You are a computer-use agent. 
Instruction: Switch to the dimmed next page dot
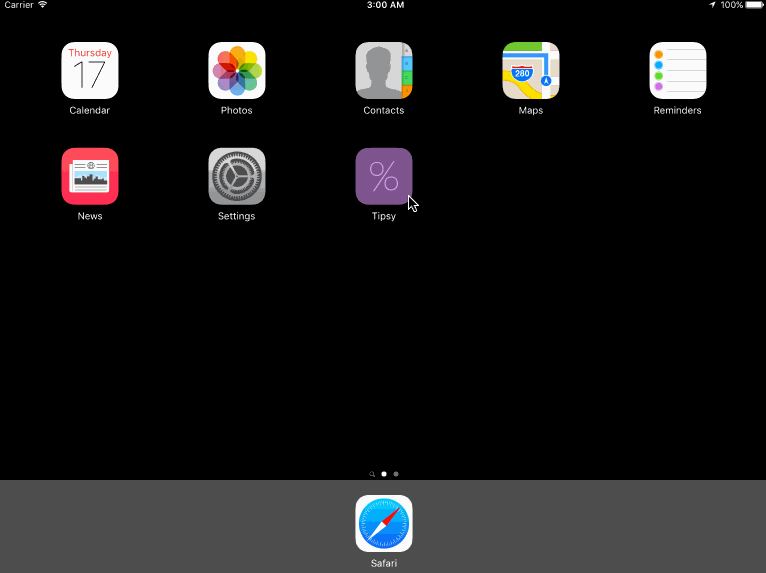point(396,474)
